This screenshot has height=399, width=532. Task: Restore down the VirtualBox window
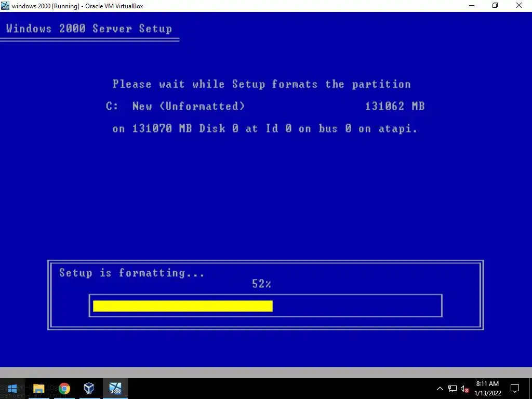pyautogui.click(x=495, y=6)
